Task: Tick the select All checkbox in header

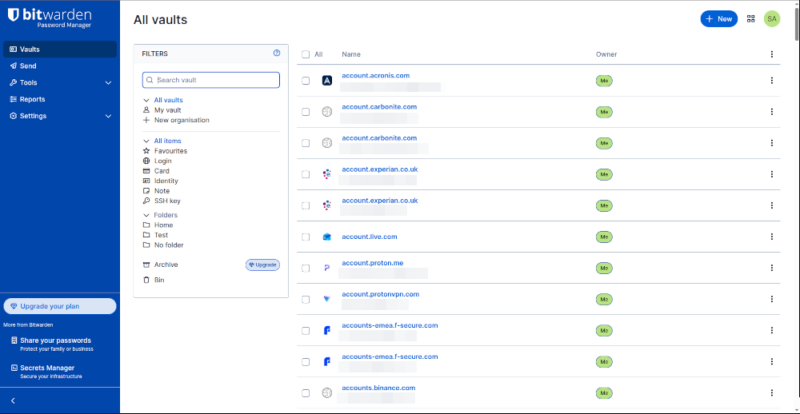Action: coord(306,54)
